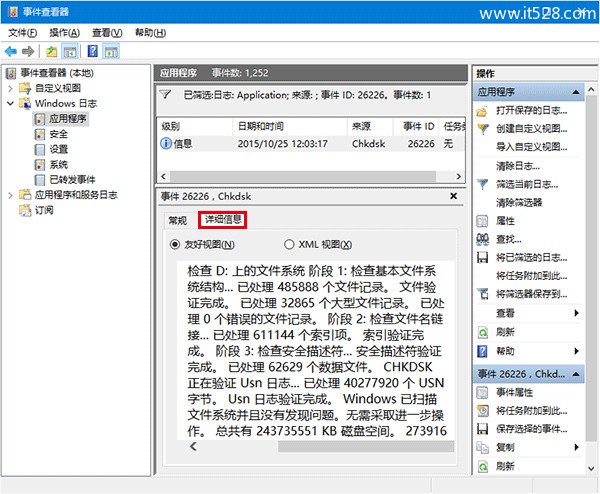This screenshot has height=494, width=600.
Task: Open the 帮助(H) menu
Action: tap(150, 33)
